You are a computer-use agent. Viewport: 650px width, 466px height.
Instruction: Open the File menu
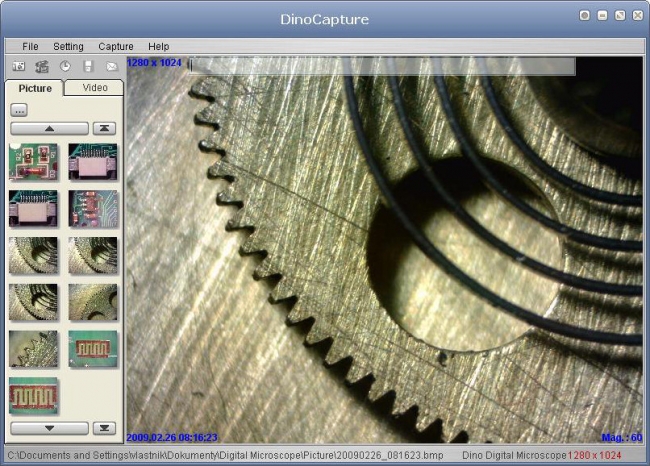(x=30, y=46)
